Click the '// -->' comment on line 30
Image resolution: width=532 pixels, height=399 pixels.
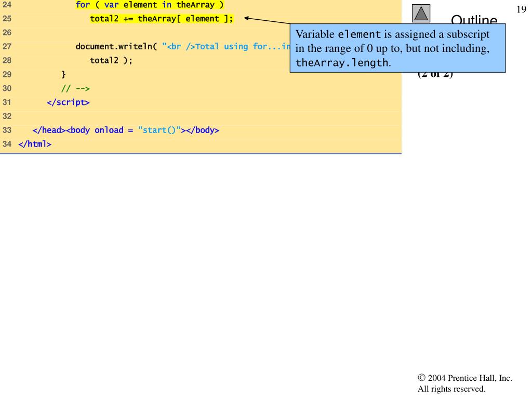click(x=75, y=88)
